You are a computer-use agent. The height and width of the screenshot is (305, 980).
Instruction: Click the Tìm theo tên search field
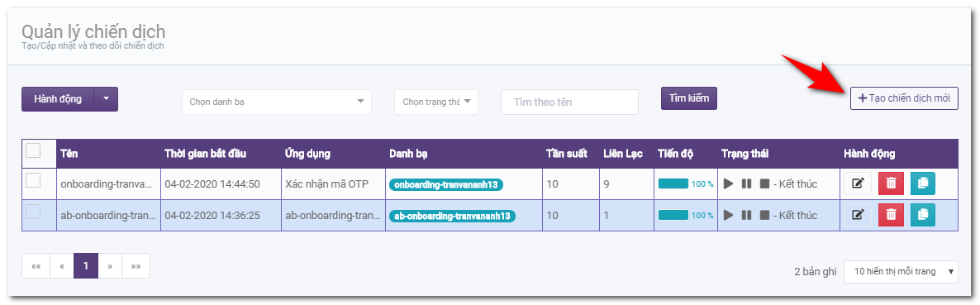(x=569, y=102)
